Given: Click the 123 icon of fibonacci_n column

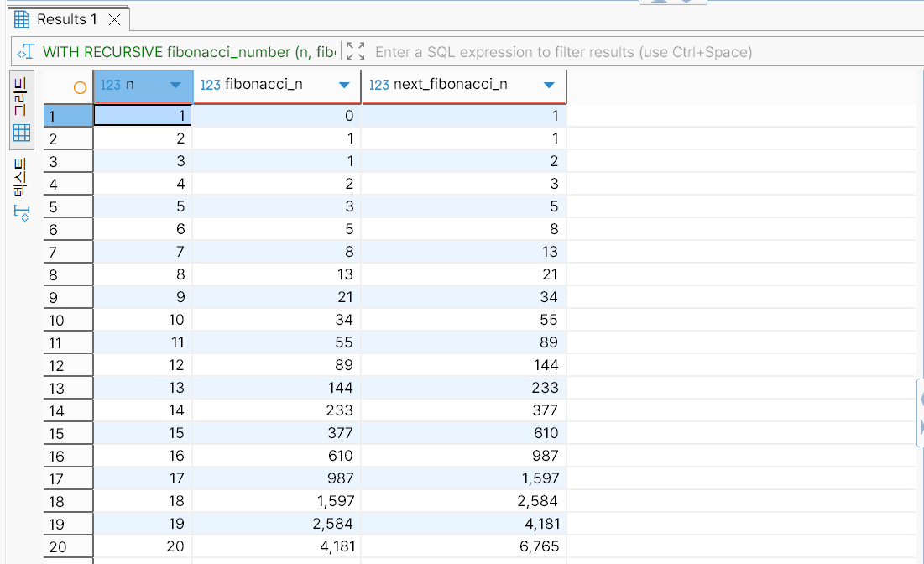Looking at the screenshot, I should click(211, 85).
